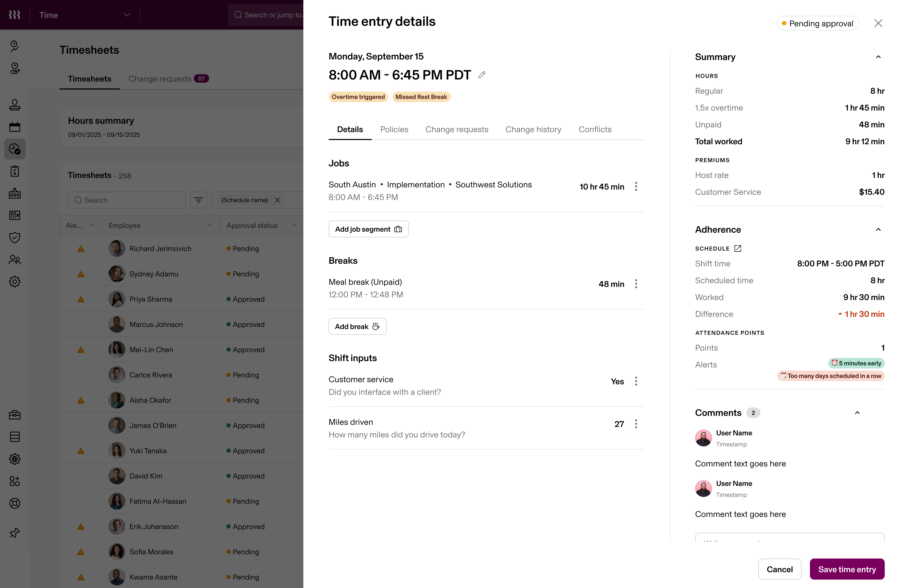Collapse the Comments section
The height and width of the screenshot is (588, 910).
pos(857,413)
